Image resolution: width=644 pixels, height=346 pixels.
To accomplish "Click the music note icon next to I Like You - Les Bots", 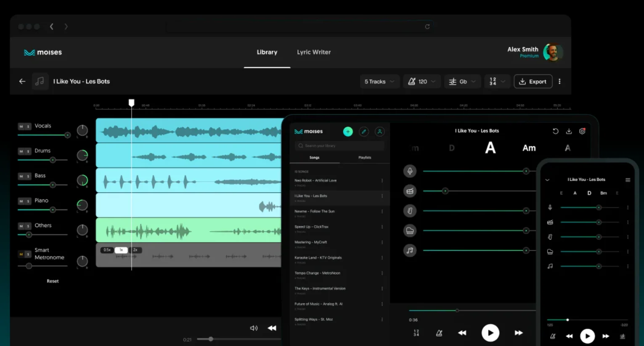I will click(40, 81).
